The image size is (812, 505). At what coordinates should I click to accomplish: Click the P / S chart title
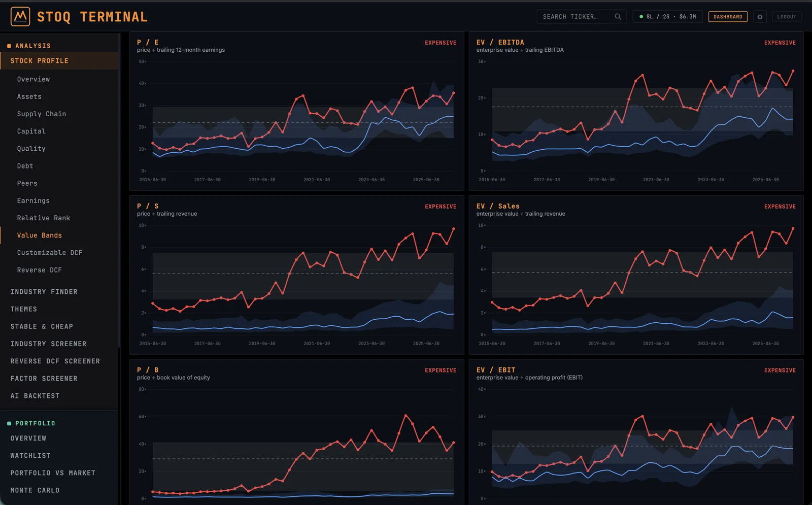148,206
